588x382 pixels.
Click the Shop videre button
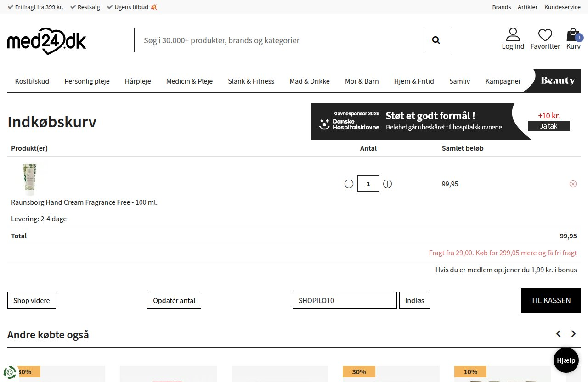click(x=32, y=300)
